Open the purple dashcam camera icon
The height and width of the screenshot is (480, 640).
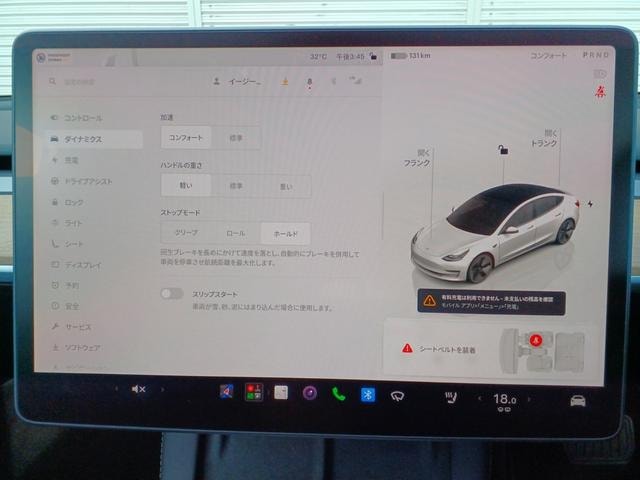[310, 393]
